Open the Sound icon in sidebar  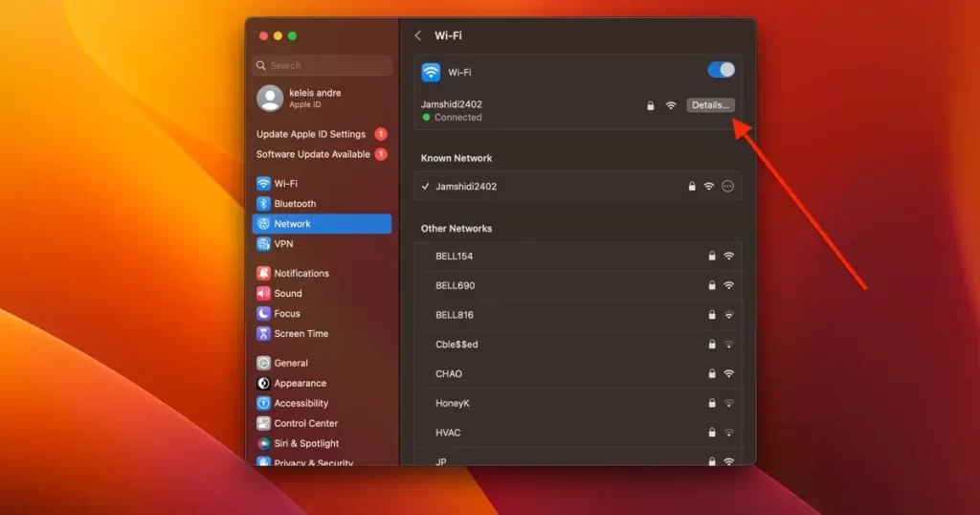point(264,293)
